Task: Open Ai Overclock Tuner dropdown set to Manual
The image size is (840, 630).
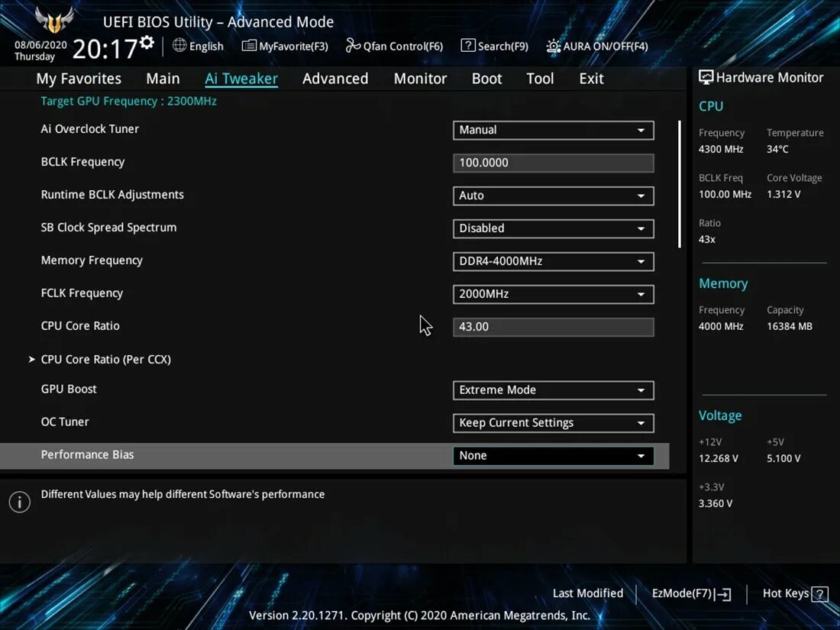Action: [x=554, y=130]
